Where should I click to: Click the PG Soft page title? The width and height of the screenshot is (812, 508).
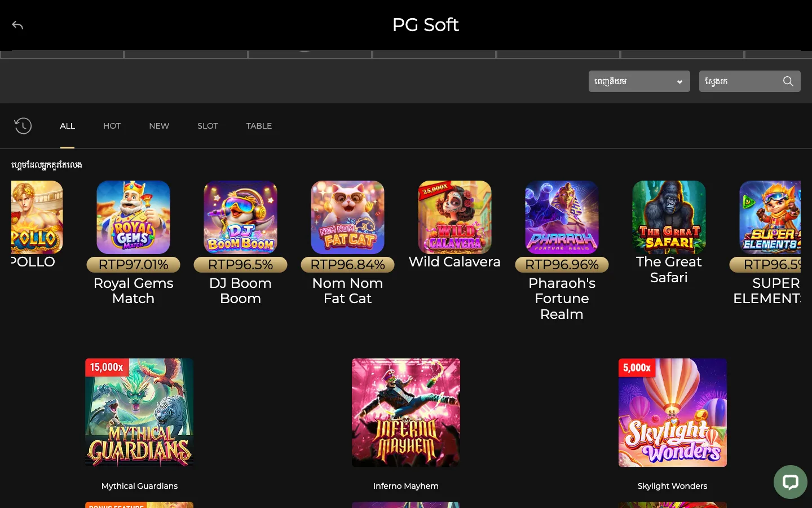425,25
